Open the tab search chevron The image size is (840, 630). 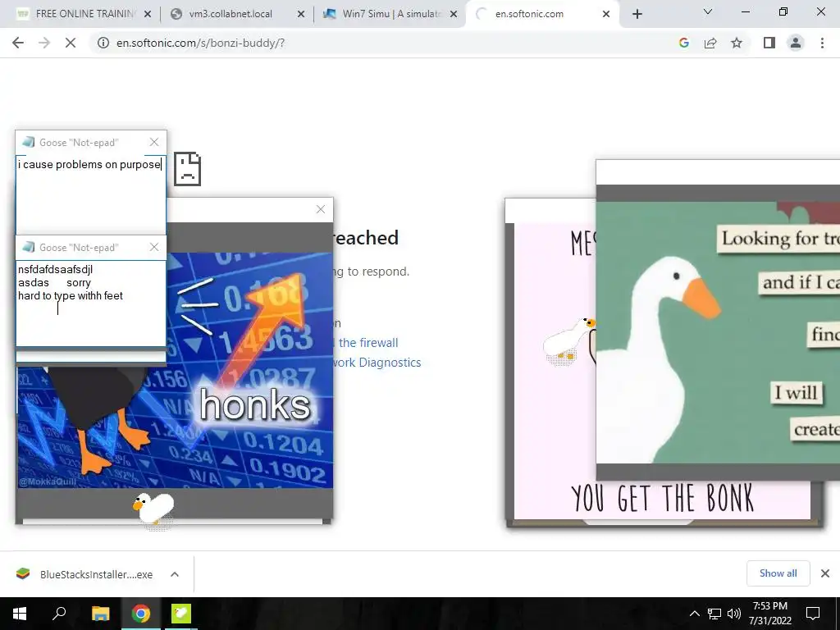click(708, 11)
